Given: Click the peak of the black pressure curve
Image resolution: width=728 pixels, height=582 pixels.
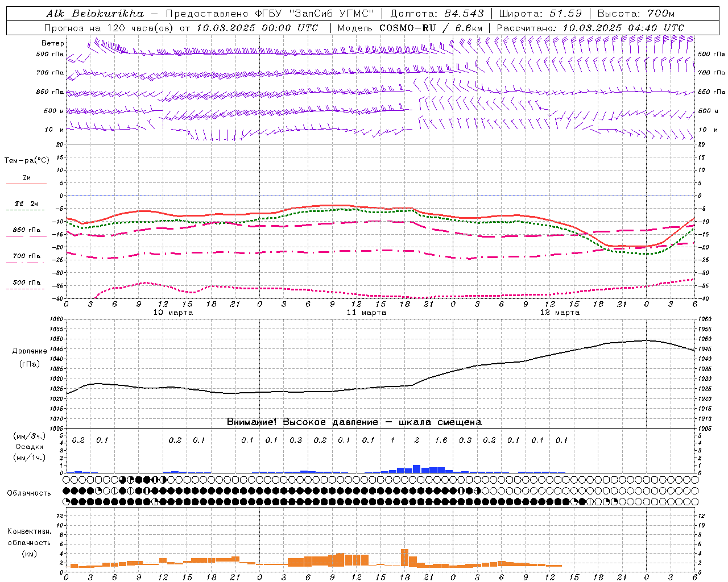Looking at the screenshot, I should pos(646,340).
